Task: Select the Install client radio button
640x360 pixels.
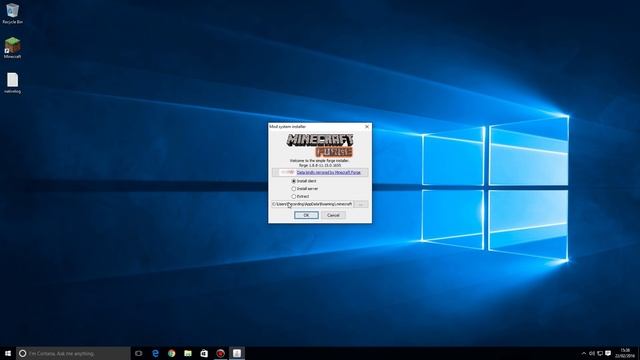Action: (x=293, y=181)
